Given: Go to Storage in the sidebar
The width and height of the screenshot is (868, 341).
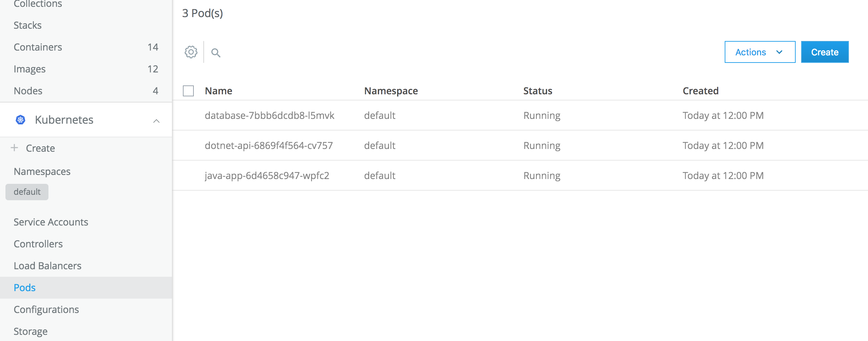Looking at the screenshot, I should pyautogui.click(x=31, y=331).
